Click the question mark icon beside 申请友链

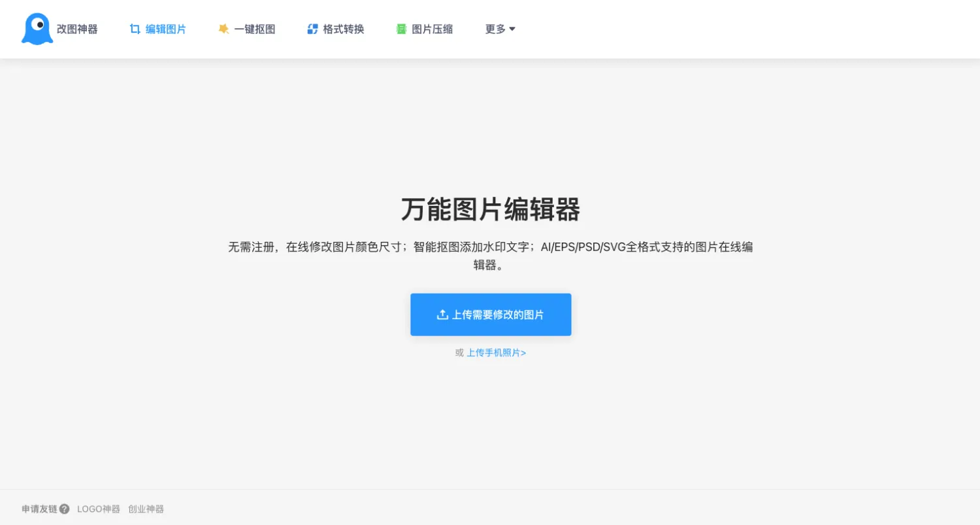coord(64,509)
